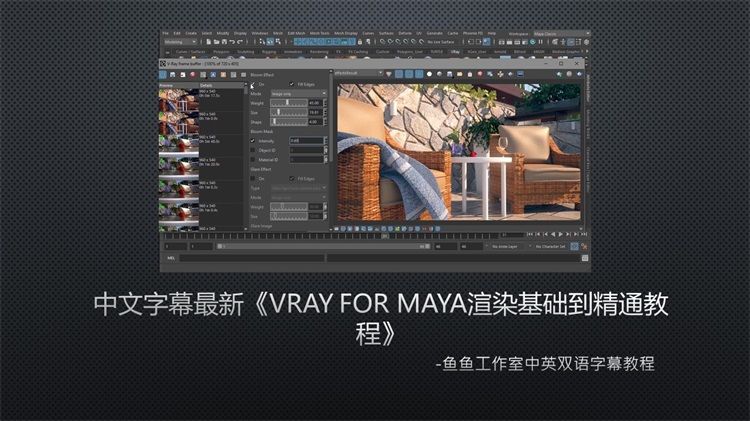Viewport: 750px width, 421px height.
Task: Switch to the Rendering shelf tab
Action: coord(319,52)
